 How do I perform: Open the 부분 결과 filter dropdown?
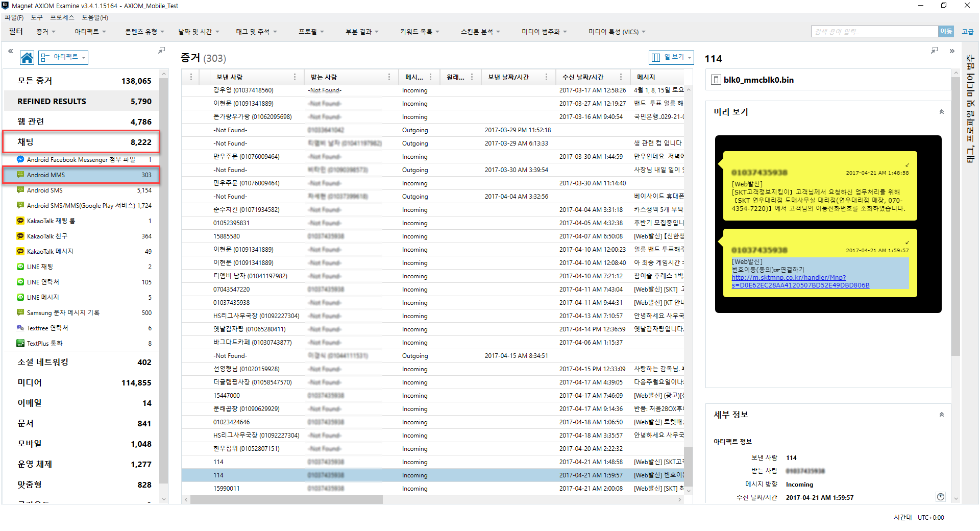click(x=362, y=32)
